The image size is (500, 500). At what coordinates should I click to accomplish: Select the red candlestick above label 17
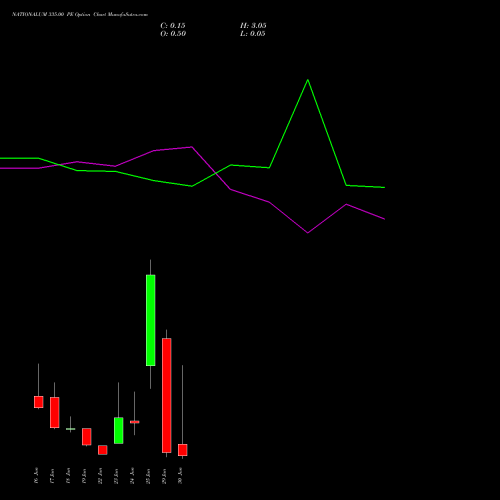[55, 412]
